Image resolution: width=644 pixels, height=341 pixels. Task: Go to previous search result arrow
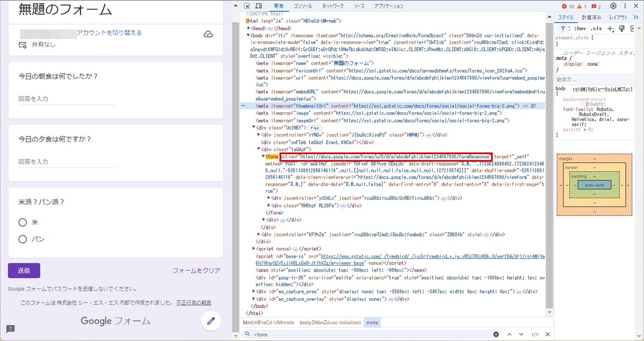pyautogui.click(x=509, y=334)
